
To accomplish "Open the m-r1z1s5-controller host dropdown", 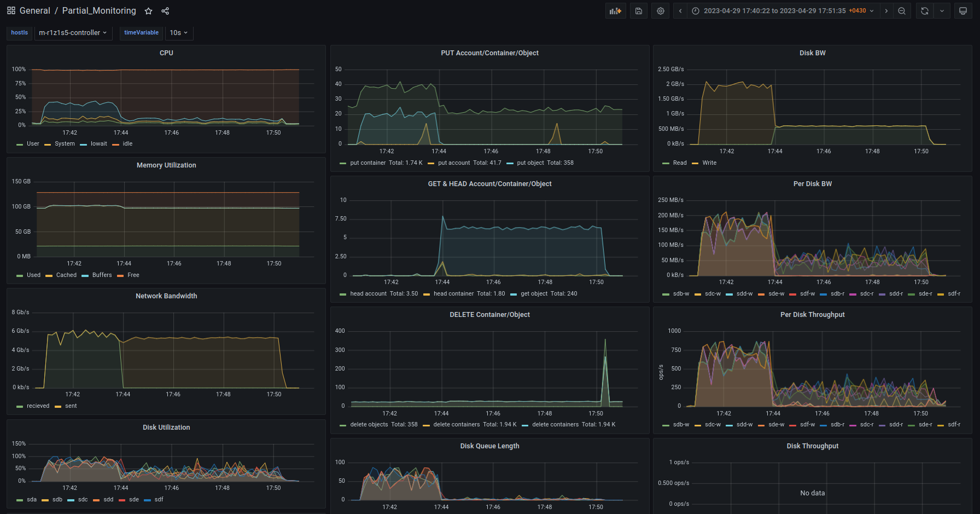I will [73, 33].
